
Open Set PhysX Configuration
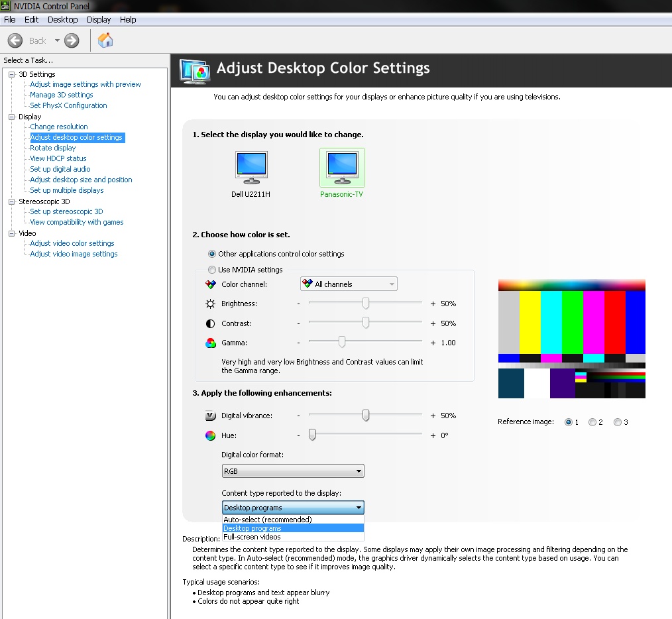68,105
